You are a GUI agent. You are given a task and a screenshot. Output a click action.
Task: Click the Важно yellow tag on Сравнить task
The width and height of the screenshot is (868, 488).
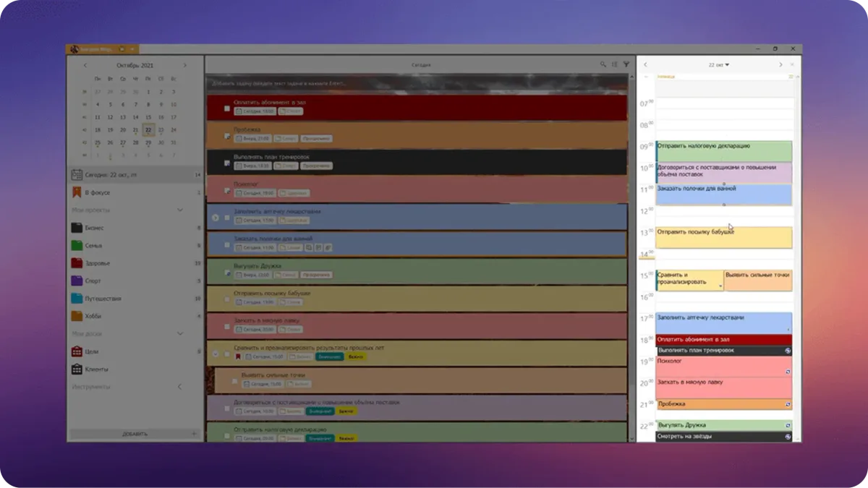point(356,356)
